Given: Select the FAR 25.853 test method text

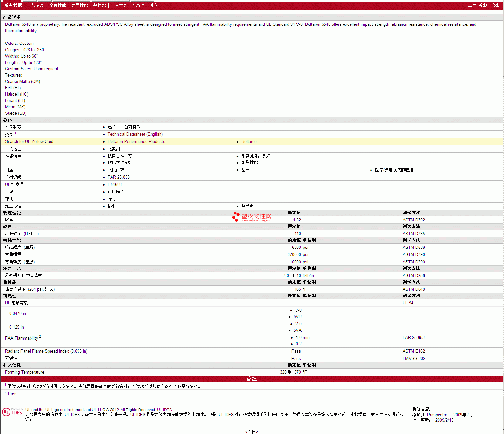Looking at the screenshot, I should click(413, 338).
